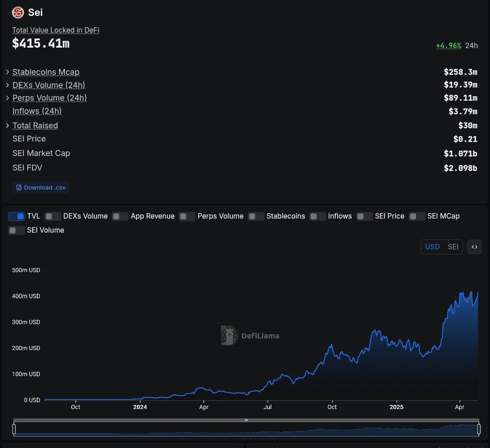Click the 400m USD y-axis label
Viewport: 490px width, 448px height.
[26, 296]
